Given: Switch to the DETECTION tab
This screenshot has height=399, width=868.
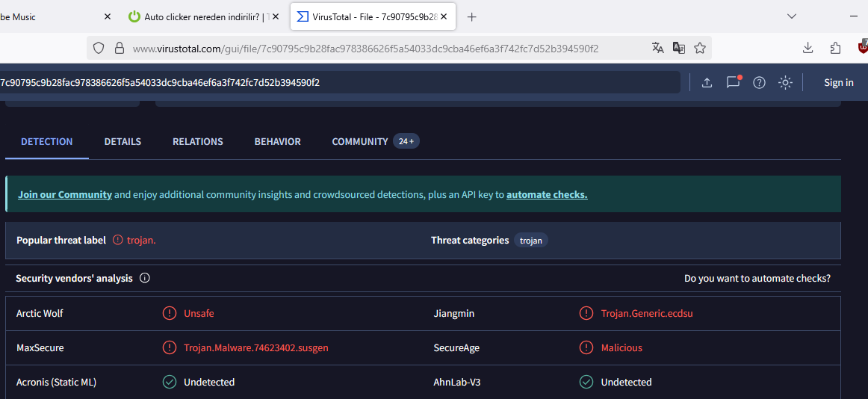Looking at the screenshot, I should pos(47,142).
